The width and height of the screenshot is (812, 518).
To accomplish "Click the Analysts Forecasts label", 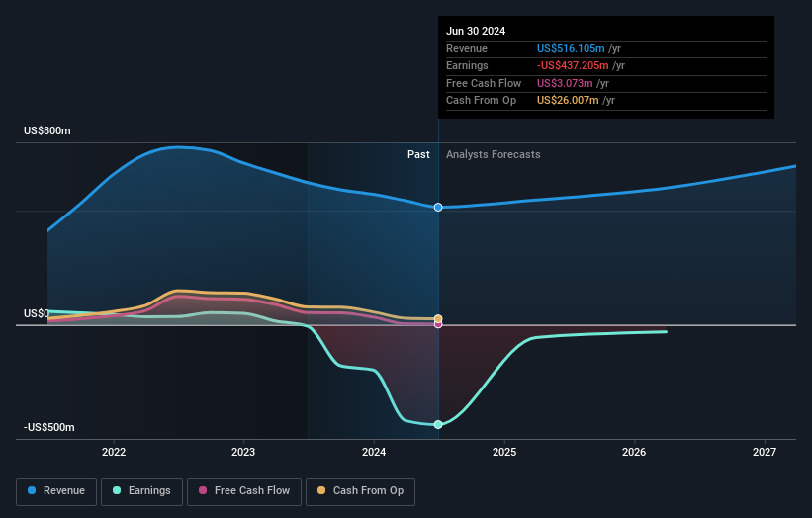I will (x=493, y=154).
